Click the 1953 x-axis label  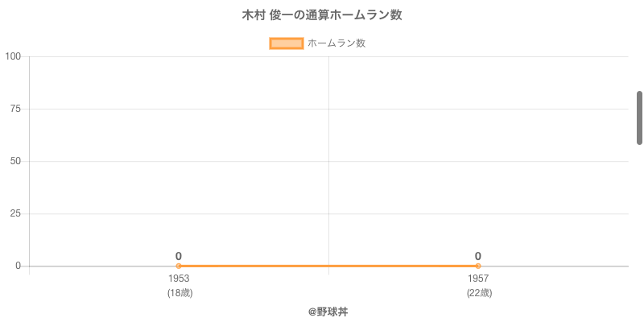pyautogui.click(x=179, y=279)
